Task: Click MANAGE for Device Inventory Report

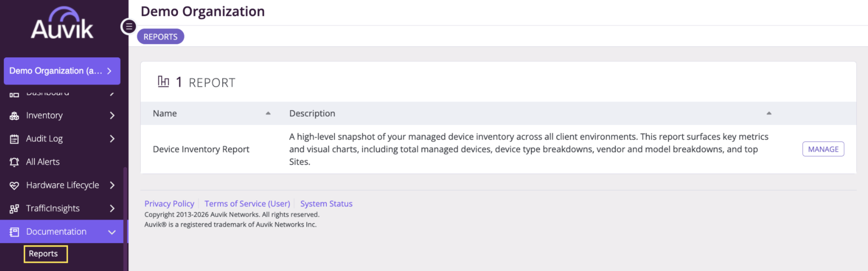Action: click(x=823, y=149)
